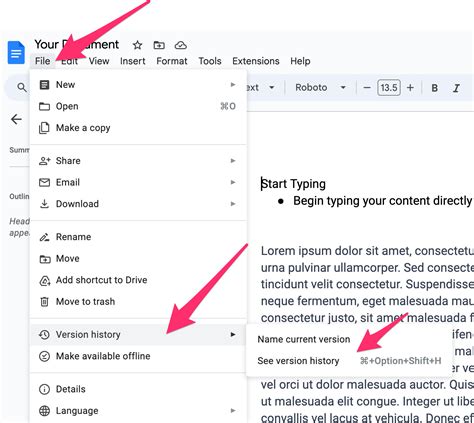This screenshot has height=423, width=474.
Task: Open the View menu
Action: pos(99,61)
